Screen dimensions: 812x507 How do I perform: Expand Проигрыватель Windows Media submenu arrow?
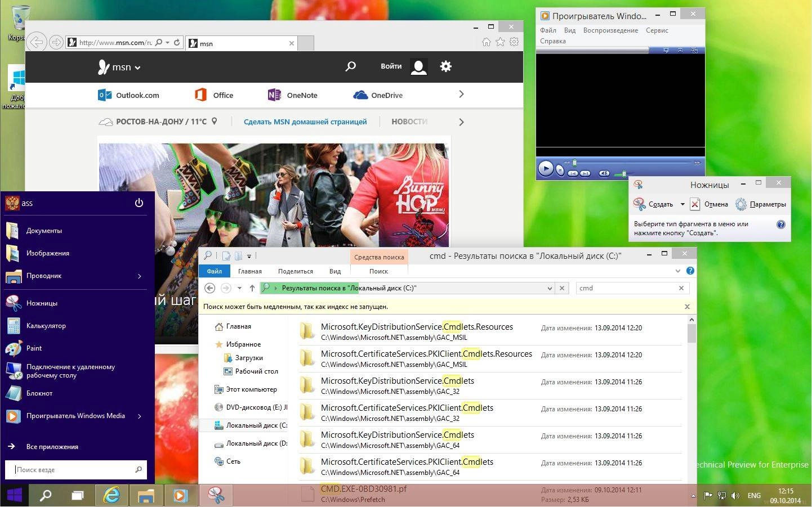(140, 416)
